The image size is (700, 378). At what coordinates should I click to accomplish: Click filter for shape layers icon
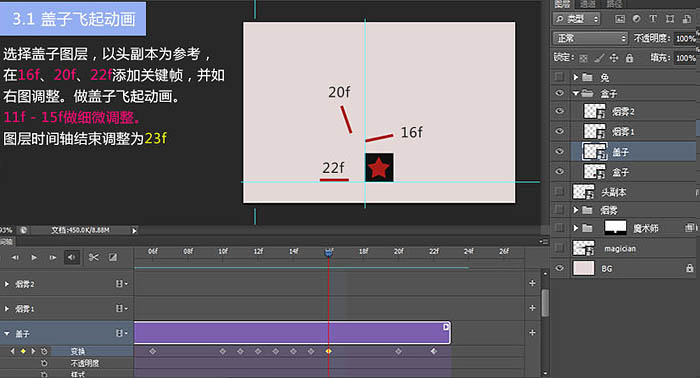tap(670, 19)
